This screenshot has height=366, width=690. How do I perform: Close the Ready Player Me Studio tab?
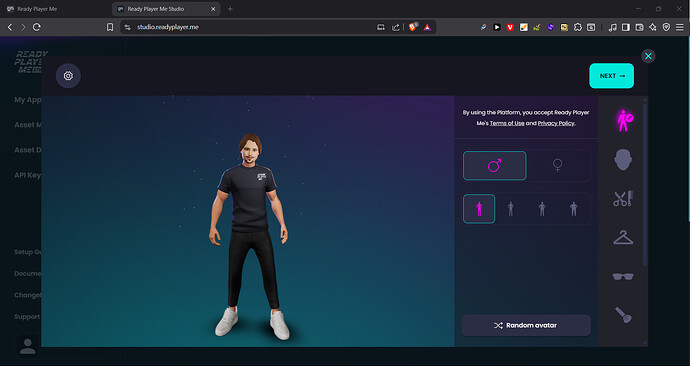pyautogui.click(x=213, y=9)
